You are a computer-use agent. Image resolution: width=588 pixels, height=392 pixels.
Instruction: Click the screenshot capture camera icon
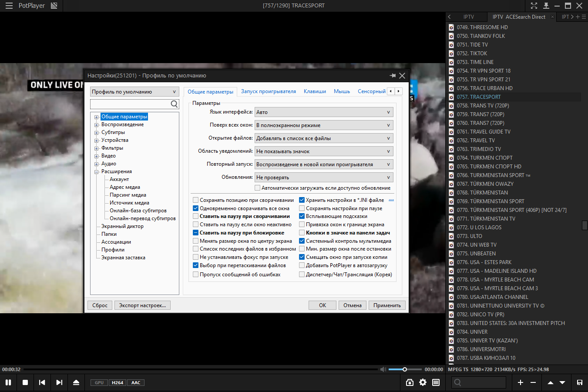[410, 382]
